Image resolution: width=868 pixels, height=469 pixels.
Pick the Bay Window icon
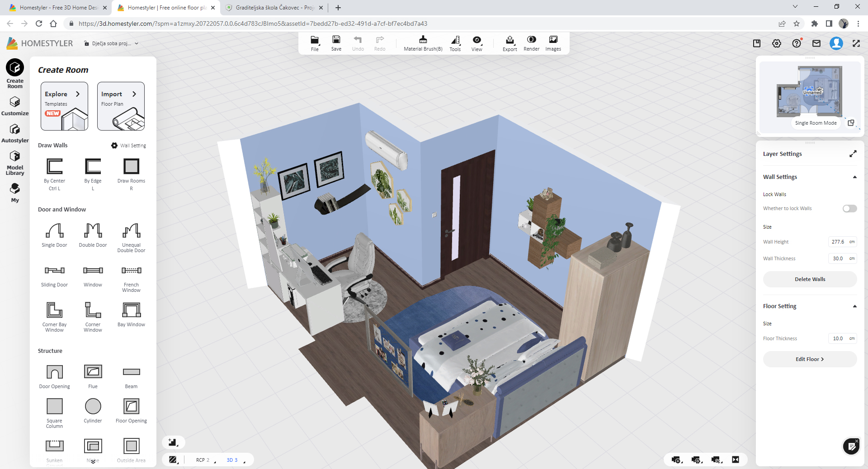pyautogui.click(x=131, y=310)
